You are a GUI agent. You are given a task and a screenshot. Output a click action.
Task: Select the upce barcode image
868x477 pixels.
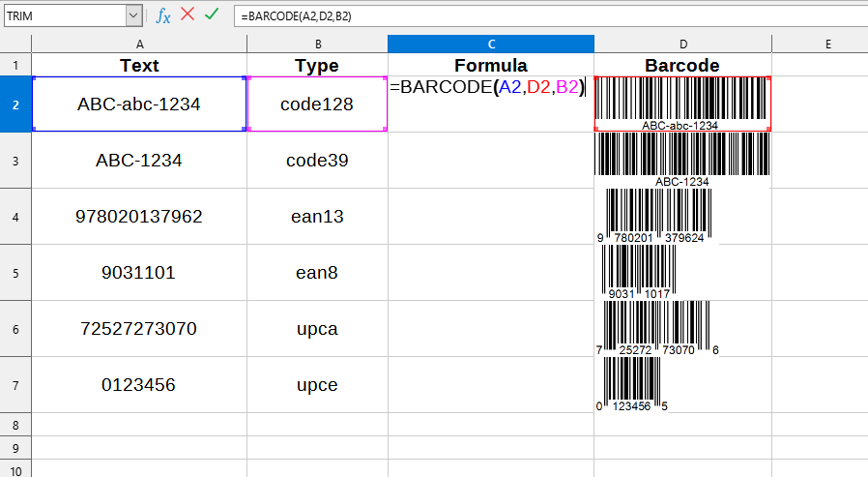[x=632, y=383]
